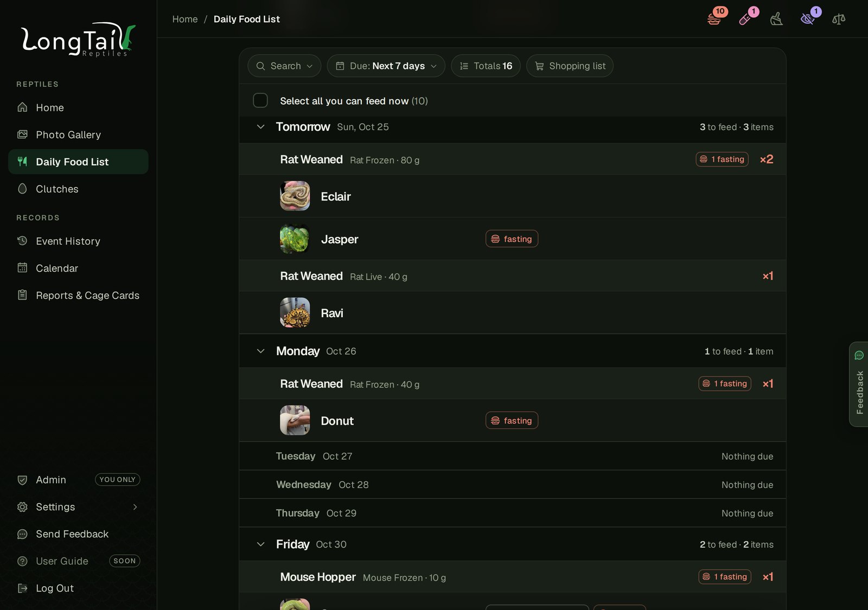This screenshot has height=610, width=868.
Task: Click the LongTail Reptiles logo
Action: click(x=78, y=39)
